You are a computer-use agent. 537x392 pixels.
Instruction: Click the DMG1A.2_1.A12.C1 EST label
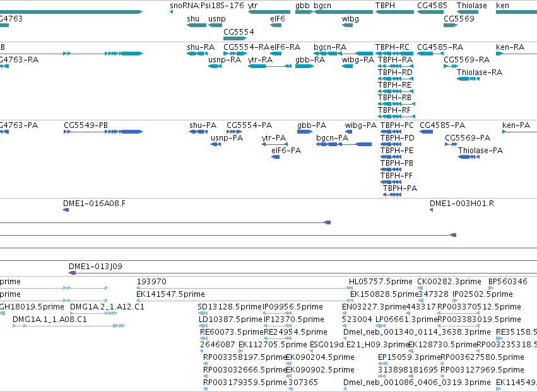tap(107, 307)
